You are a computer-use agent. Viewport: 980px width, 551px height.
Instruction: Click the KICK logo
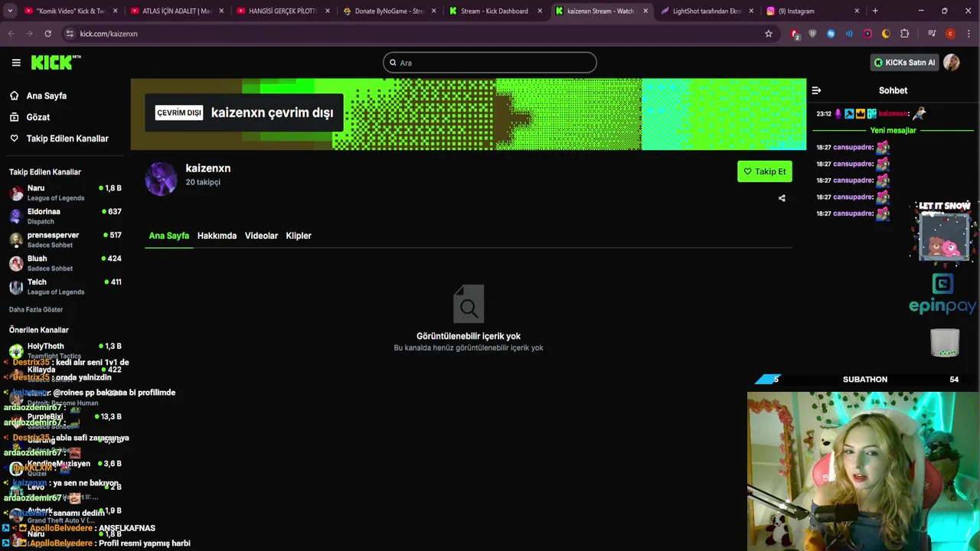click(x=56, y=63)
